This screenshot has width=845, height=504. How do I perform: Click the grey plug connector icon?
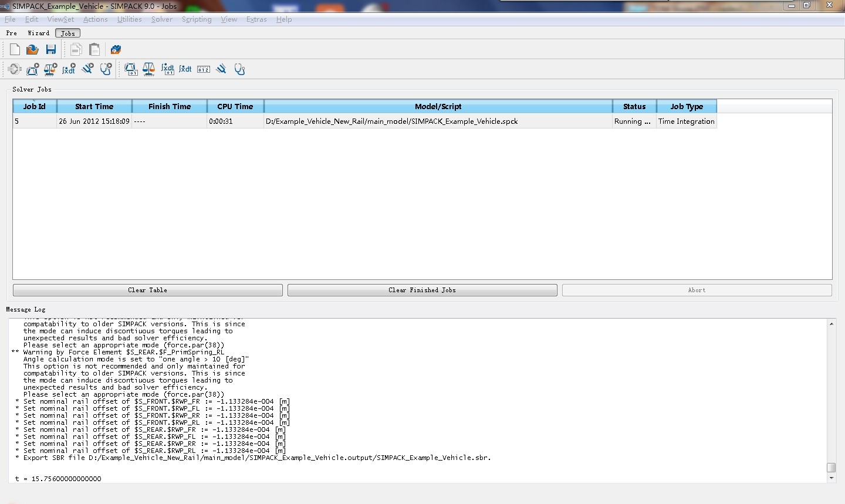click(x=15, y=69)
